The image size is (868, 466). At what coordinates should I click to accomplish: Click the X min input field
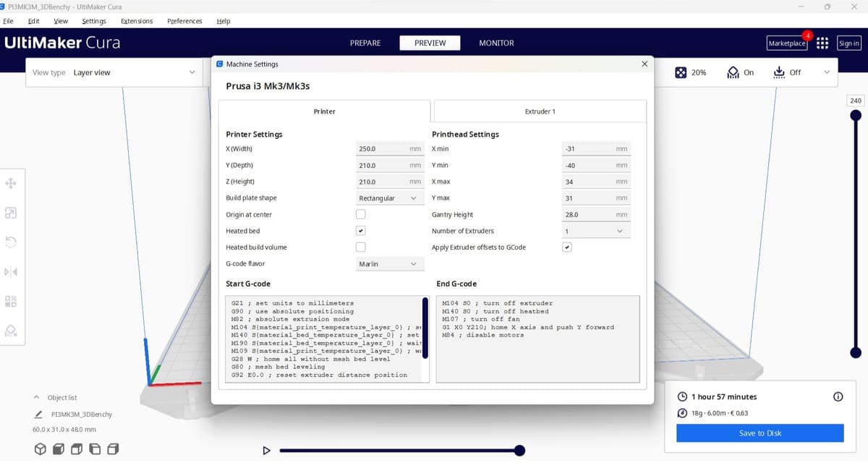[x=596, y=149]
